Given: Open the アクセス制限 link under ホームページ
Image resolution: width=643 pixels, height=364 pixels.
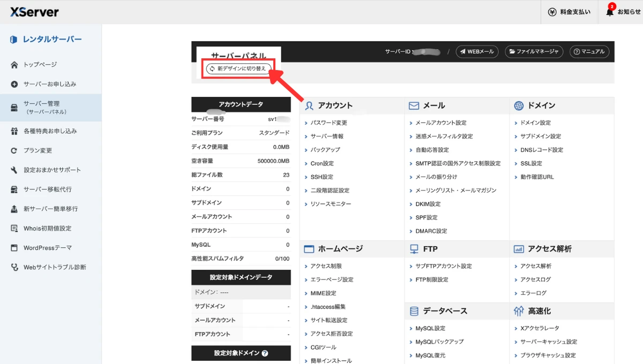Looking at the screenshot, I should coord(326,266).
